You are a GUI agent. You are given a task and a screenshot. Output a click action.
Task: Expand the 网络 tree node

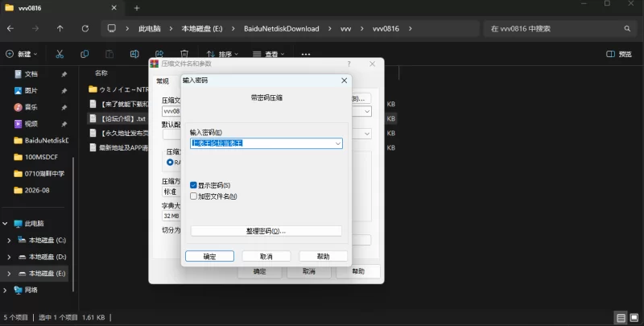(6, 290)
